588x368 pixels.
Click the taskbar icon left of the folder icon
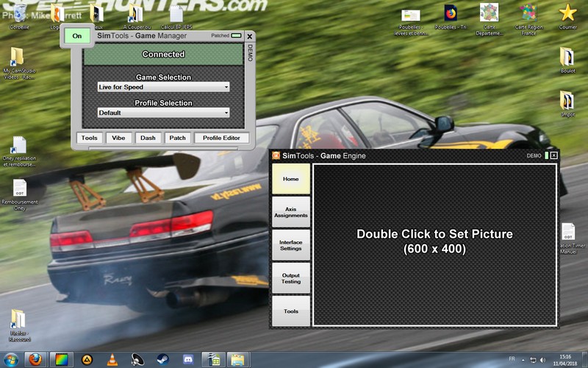[x=213, y=360]
